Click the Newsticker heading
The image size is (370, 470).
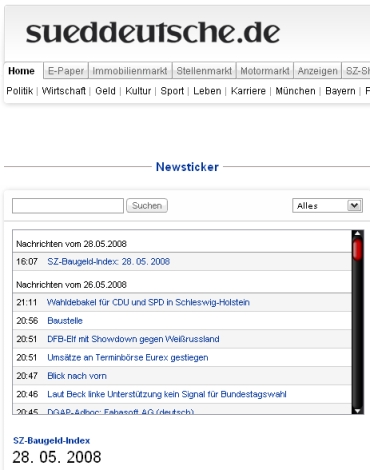(187, 167)
